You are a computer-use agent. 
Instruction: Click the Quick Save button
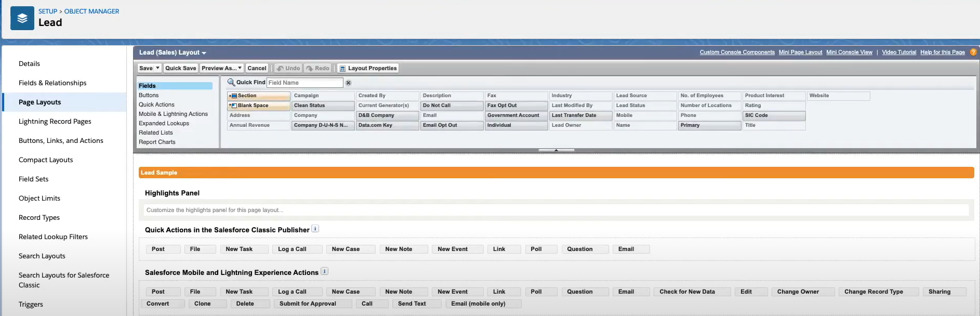coord(180,68)
